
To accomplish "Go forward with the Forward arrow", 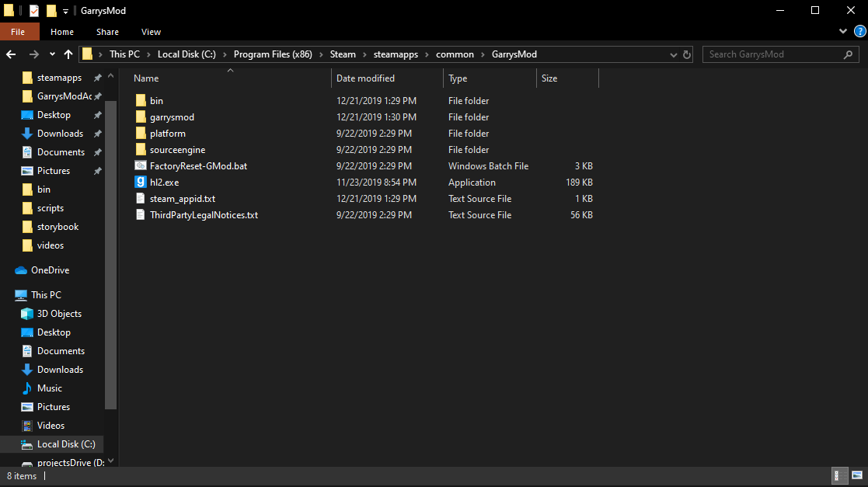I will pos(33,54).
